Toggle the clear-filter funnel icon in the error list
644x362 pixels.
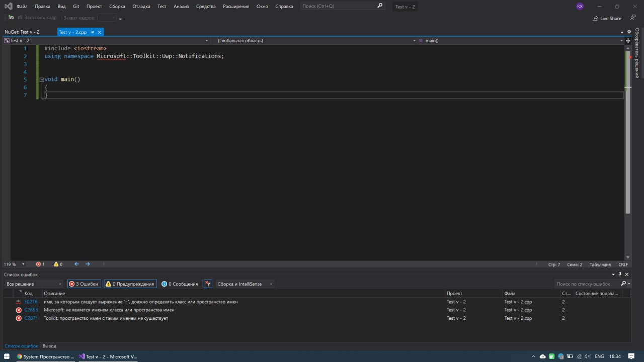click(x=208, y=284)
